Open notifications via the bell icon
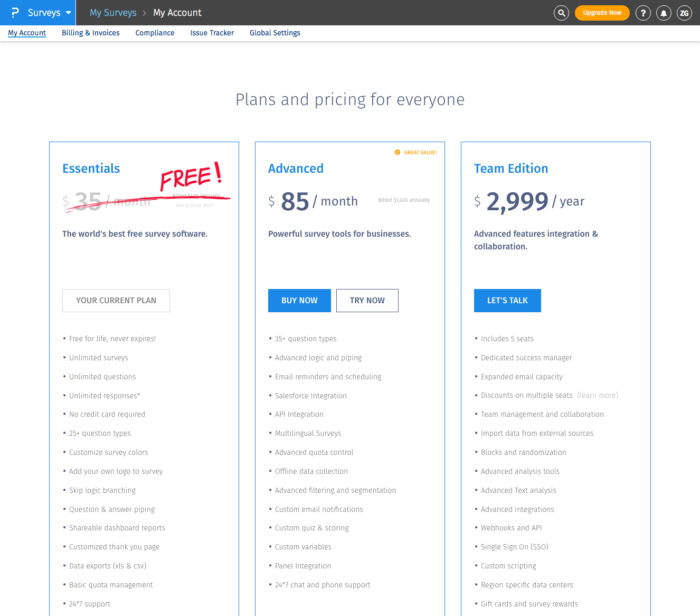 click(x=664, y=13)
